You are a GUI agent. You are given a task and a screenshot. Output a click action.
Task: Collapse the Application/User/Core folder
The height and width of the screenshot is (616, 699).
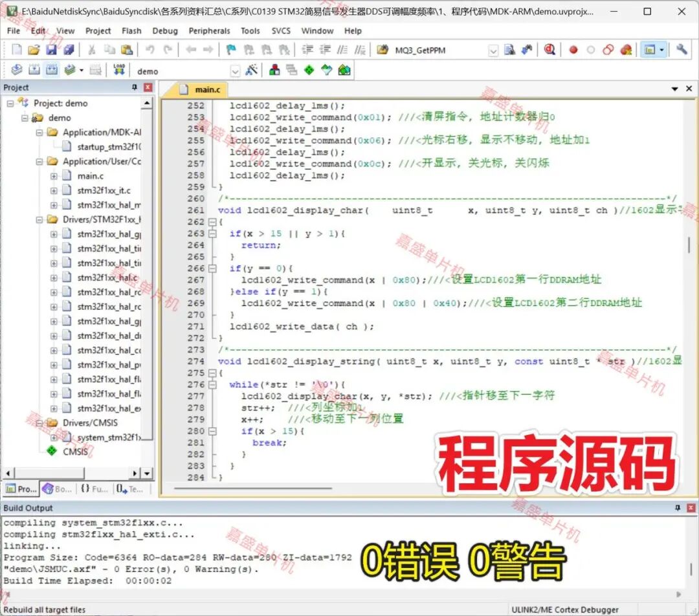[x=39, y=161]
